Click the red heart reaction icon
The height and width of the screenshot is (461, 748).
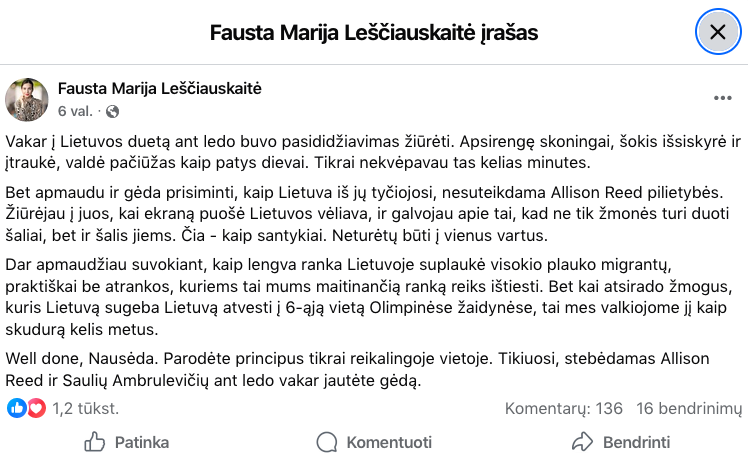tap(36, 408)
